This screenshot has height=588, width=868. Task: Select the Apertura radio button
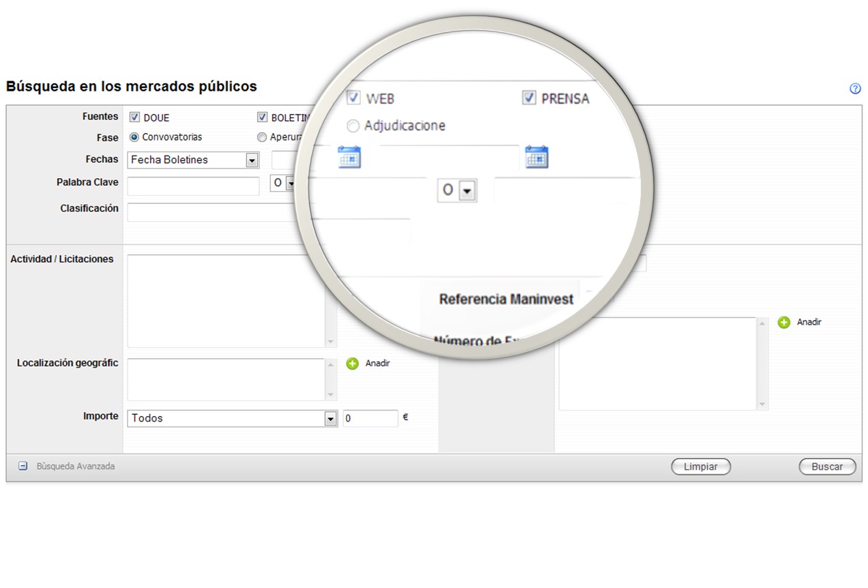pos(262,137)
